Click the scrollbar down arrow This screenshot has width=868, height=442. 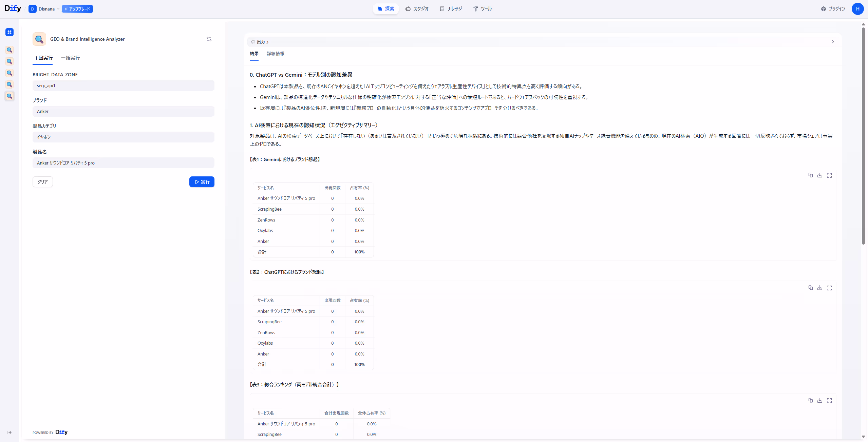coord(863,437)
